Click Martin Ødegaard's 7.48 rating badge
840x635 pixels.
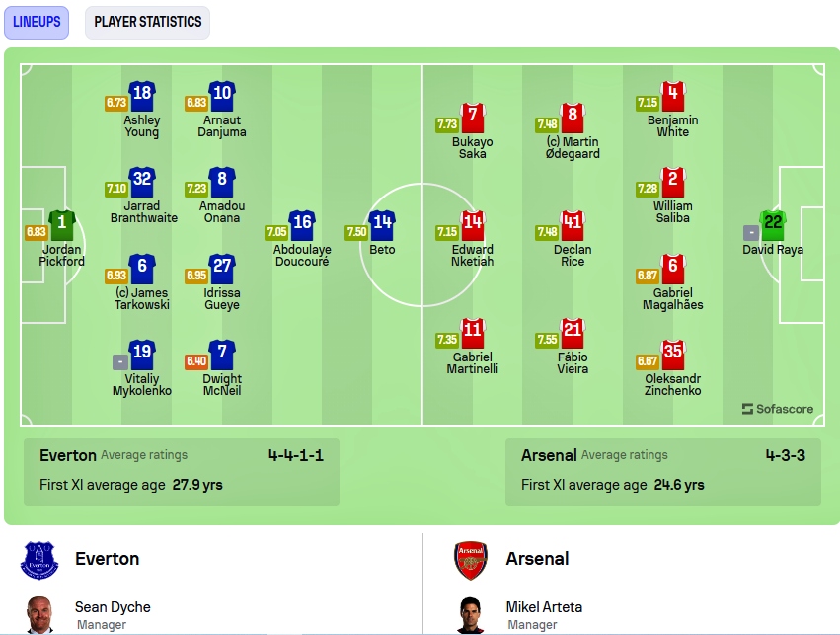coord(547,124)
